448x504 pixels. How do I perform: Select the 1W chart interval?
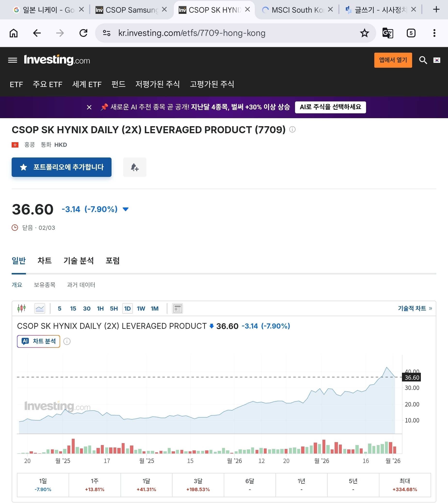pos(141,308)
